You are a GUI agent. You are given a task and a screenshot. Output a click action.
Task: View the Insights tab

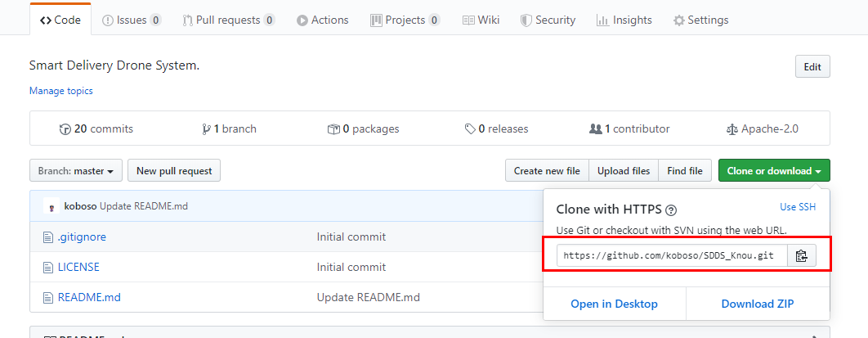tap(626, 20)
